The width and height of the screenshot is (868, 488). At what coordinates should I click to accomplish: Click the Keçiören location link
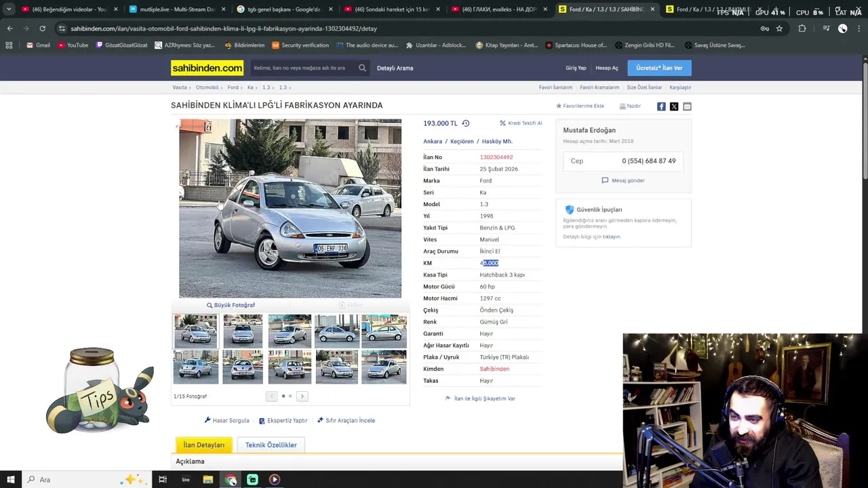pos(462,142)
